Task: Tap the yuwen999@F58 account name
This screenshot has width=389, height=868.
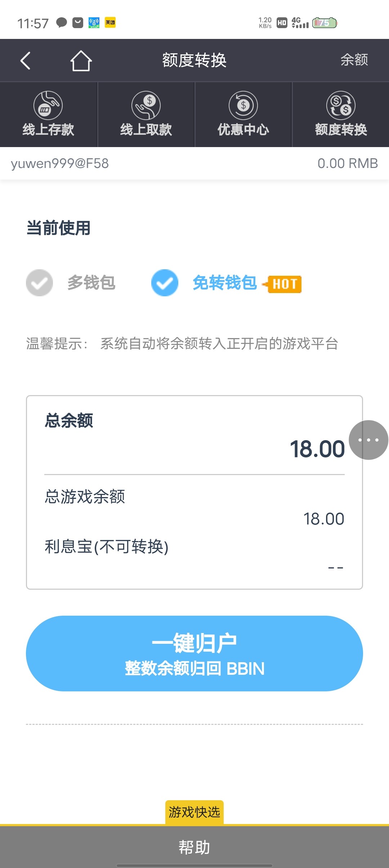Action: pyautogui.click(x=60, y=163)
